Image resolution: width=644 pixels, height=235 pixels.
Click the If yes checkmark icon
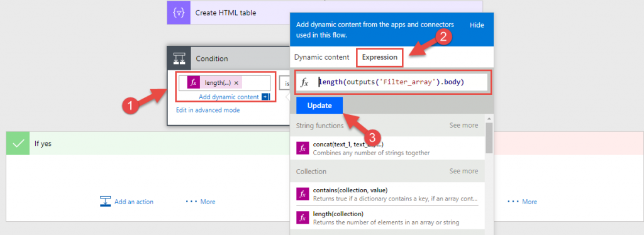coord(18,143)
